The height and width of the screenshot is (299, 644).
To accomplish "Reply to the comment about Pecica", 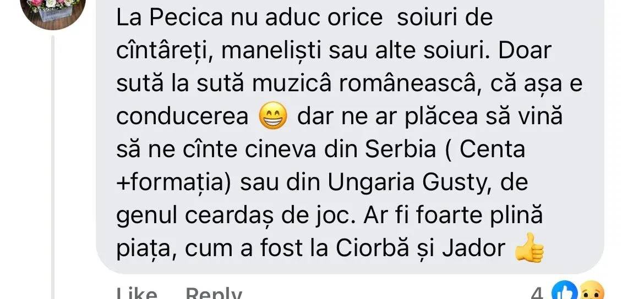I will [x=214, y=293].
